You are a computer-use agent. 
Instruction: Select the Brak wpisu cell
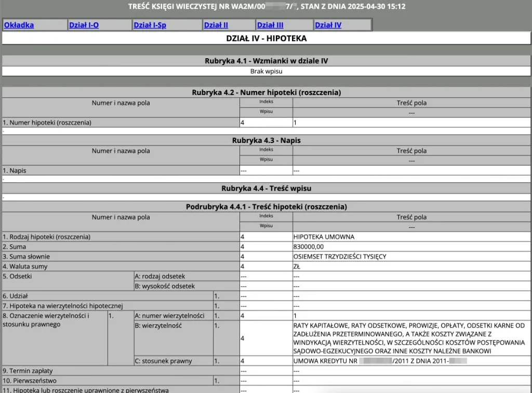(x=266, y=71)
